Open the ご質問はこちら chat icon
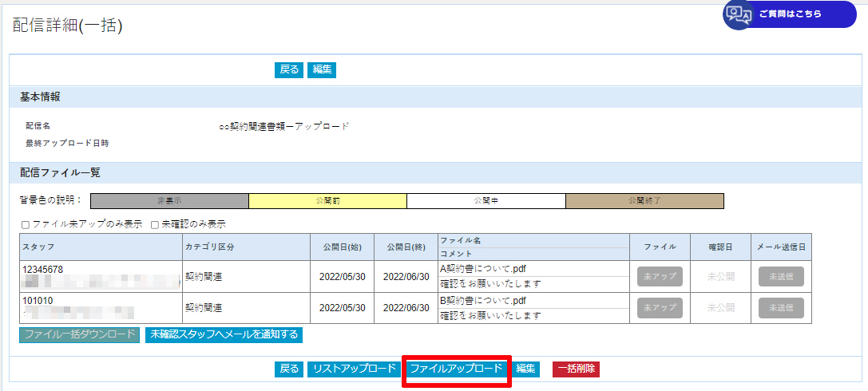This screenshot has width=868, height=391. [x=738, y=14]
